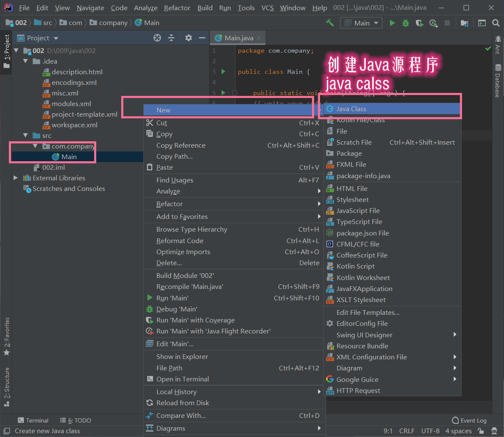
Task: Choose Package in New submenu
Action: (x=392, y=153)
